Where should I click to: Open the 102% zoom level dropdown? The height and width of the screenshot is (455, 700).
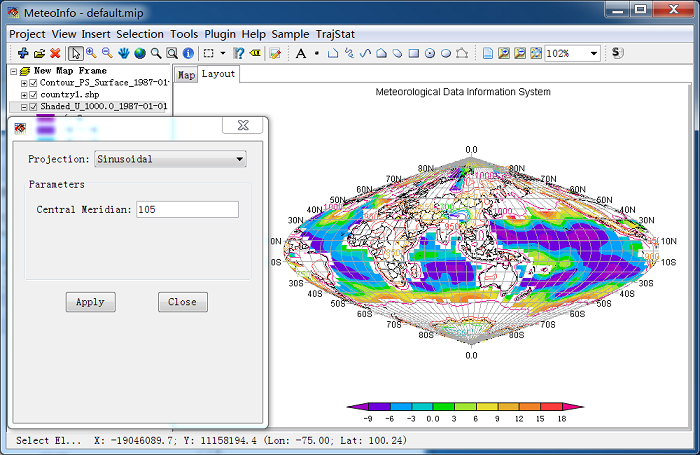tap(593, 54)
